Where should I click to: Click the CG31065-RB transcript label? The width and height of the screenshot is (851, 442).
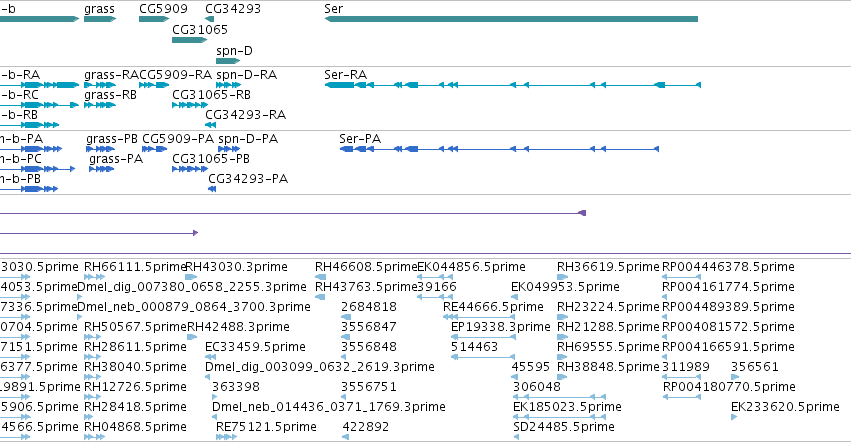(211, 94)
